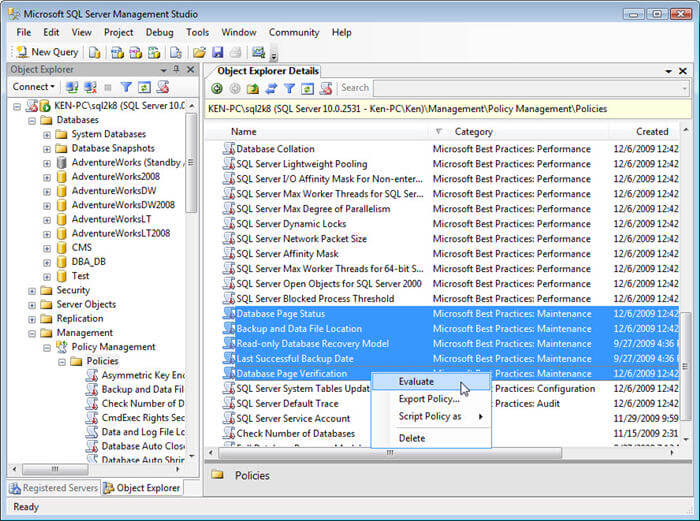Select Export Policy from context menu
Screen dimensions: 700x521
pyautogui.click(x=428, y=399)
